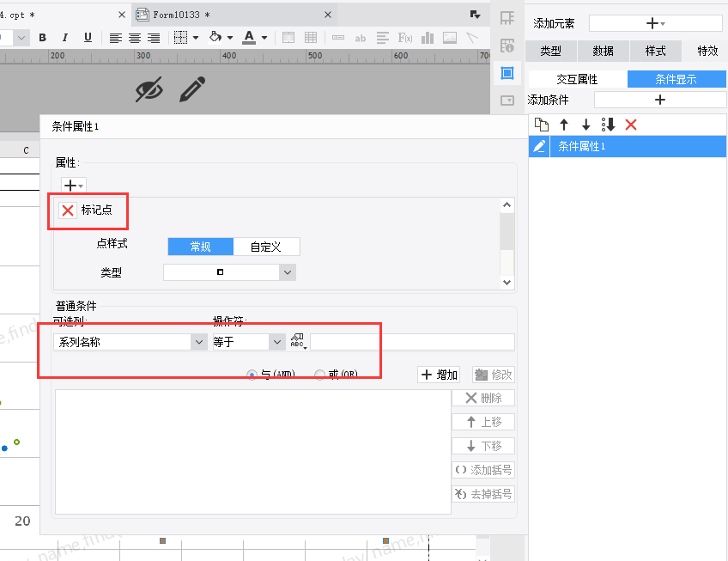The image size is (728, 561).
Task: Expand the 系列名称 column dropdown
Action: click(198, 342)
